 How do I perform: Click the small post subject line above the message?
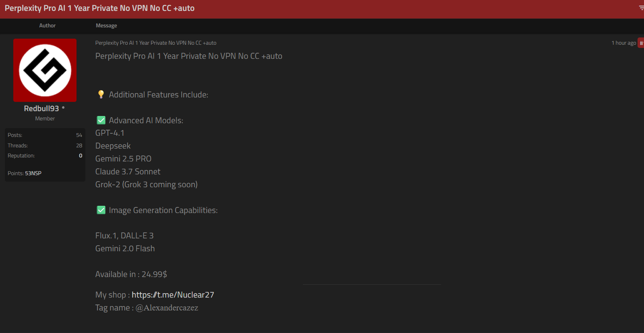click(156, 43)
